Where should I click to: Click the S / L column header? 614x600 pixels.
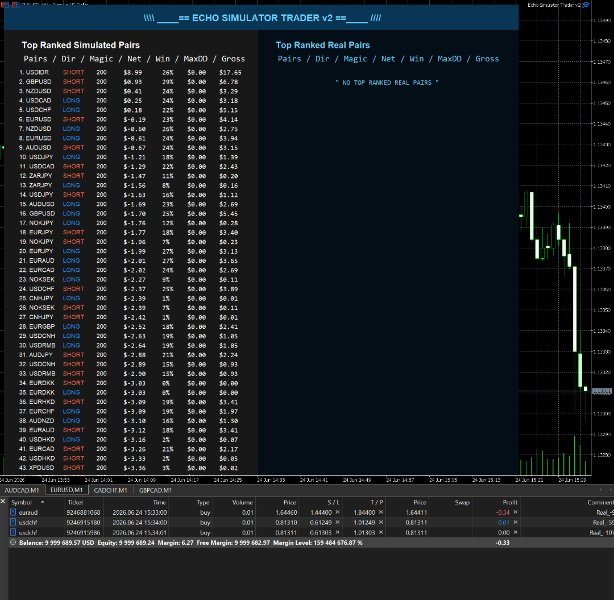333,502
